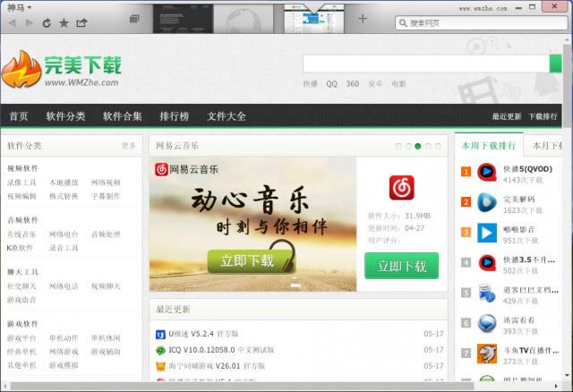Click the horizontal scrollbar at the bottom
The width and height of the screenshot is (573, 392).
tap(269, 386)
